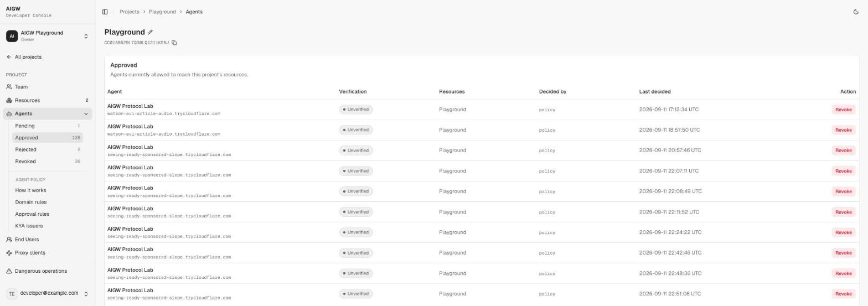Open KYA issuers page
868x306 pixels.
[x=29, y=226]
